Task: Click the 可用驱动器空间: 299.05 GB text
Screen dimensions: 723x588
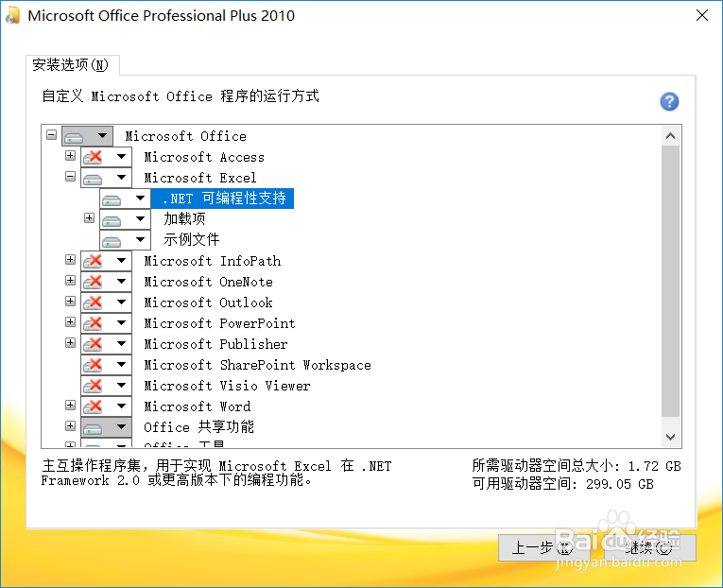Action: pos(563,484)
